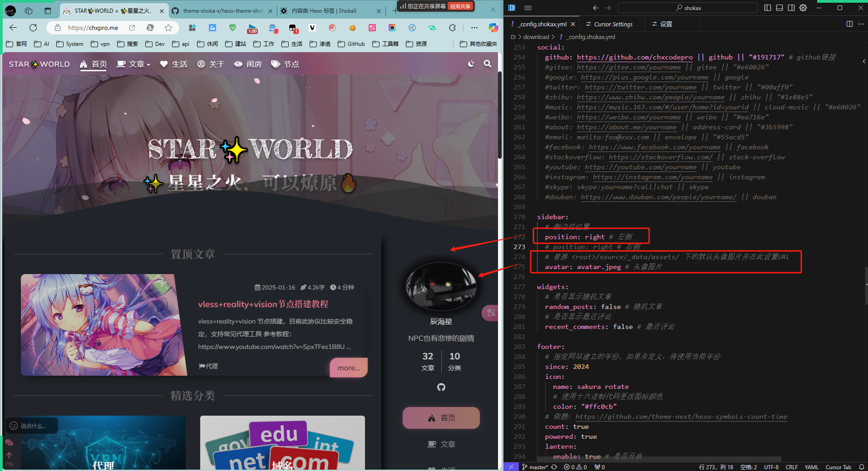Click 结束共享 to stop screen sharing
This screenshot has height=471, width=868.
click(x=460, y=6)
